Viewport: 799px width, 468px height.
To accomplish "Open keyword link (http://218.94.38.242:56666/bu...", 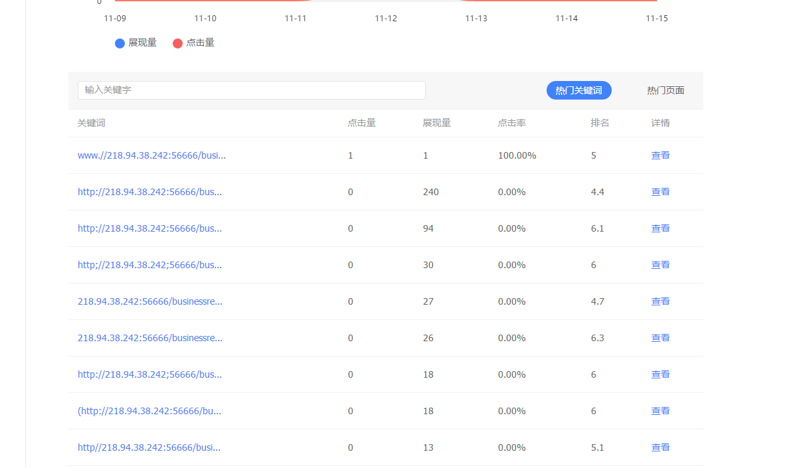I will [x=149, y=411].
